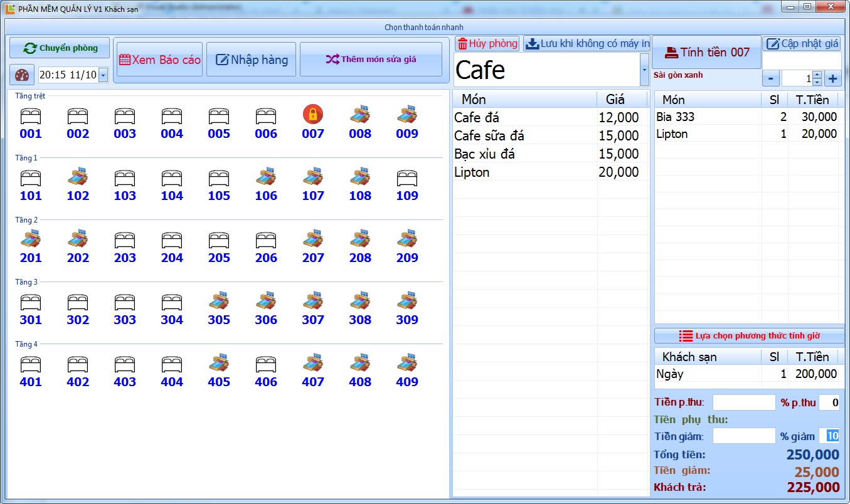Select occupied room 008 icon
Viewport: 850px width, 504px height.
[360, 114]
